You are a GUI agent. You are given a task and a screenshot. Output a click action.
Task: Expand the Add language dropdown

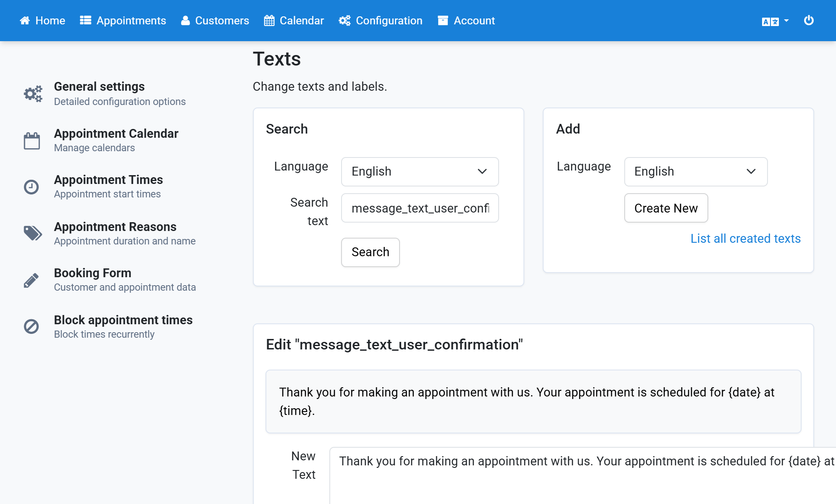pyautogui.click(x=696, y=171)
